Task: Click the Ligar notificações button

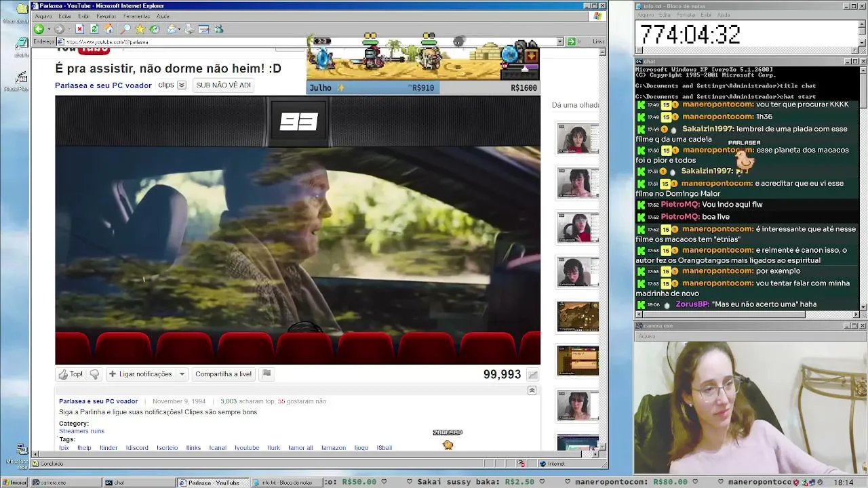Action: (140, 374)
